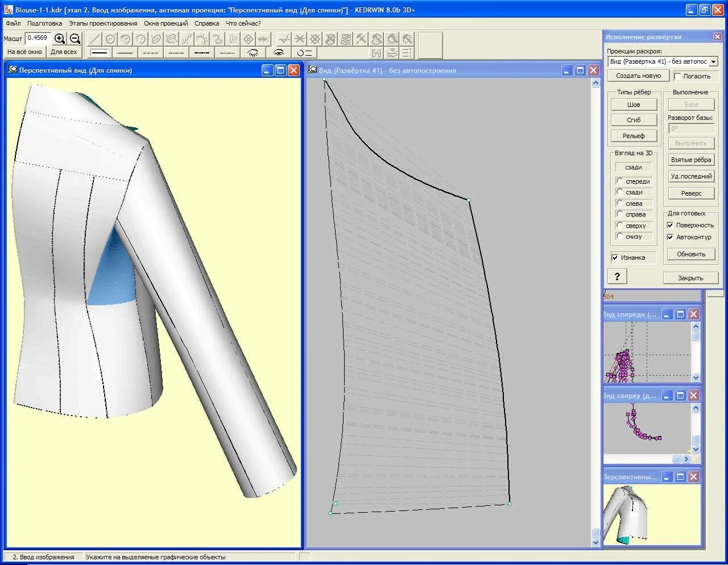Click the Создать новую button

coord(638,76)
